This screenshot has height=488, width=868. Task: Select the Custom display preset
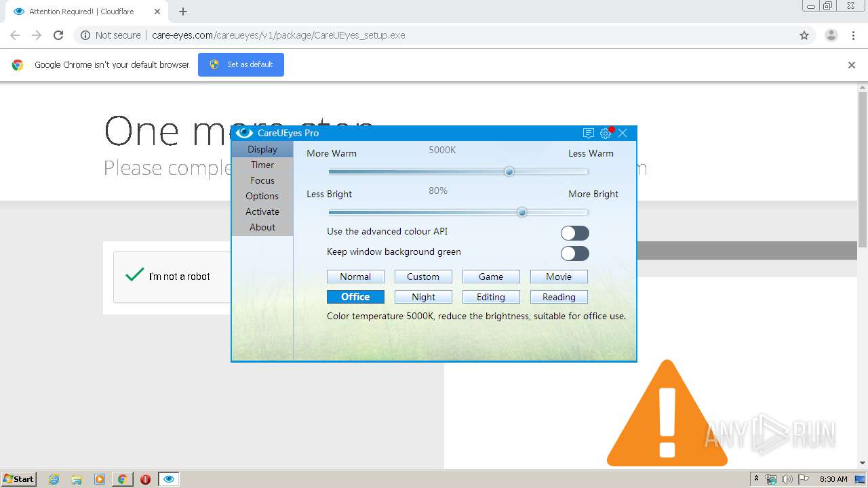pos(423,277)
